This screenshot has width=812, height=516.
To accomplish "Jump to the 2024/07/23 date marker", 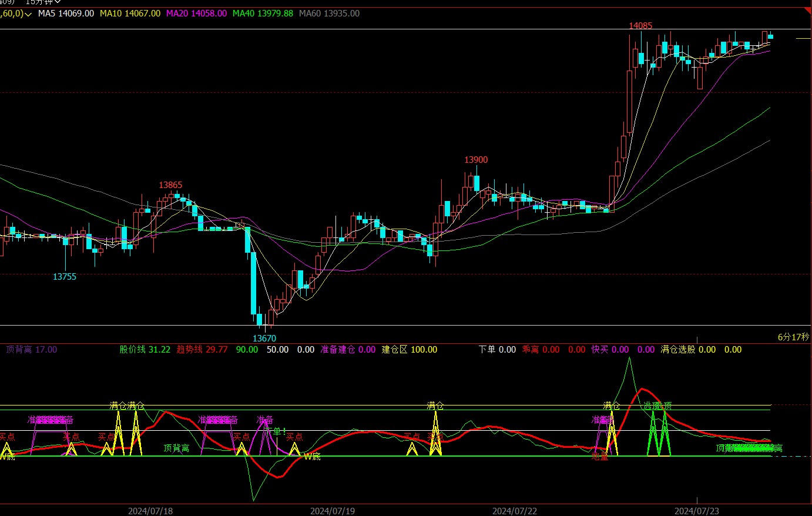I will pyautogui.click(x=697, y=511).
